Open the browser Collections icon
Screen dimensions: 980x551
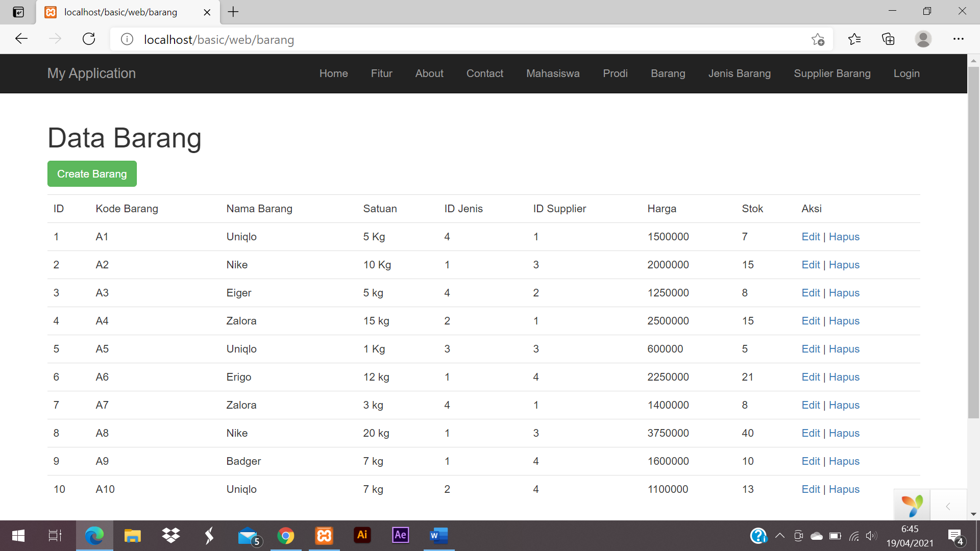click(x=888, y=39)
